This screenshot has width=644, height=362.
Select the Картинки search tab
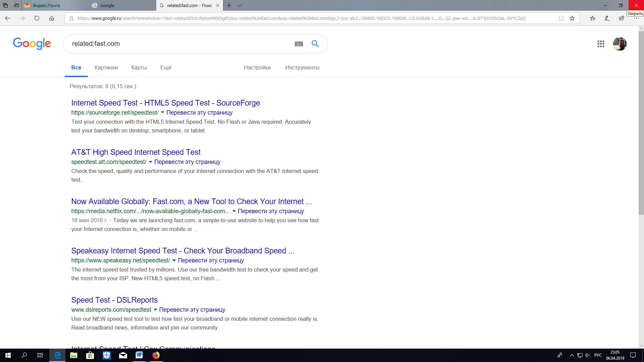(106, 68)
